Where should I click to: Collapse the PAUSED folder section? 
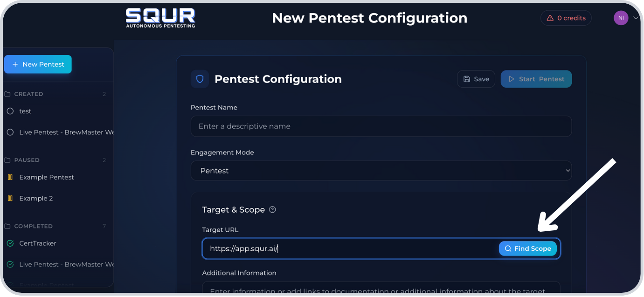tap(27, 160)
